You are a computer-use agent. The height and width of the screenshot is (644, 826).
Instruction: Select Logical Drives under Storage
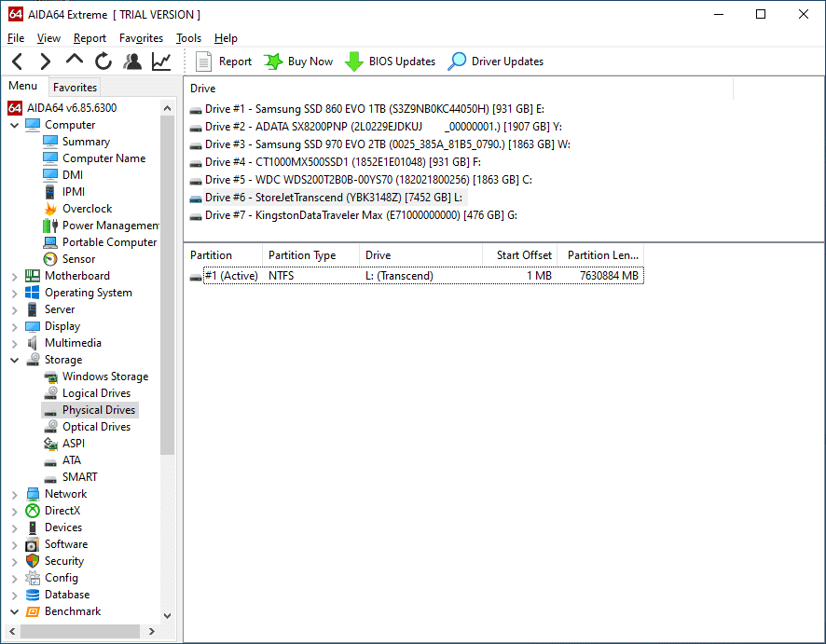(x=96, y=393)
